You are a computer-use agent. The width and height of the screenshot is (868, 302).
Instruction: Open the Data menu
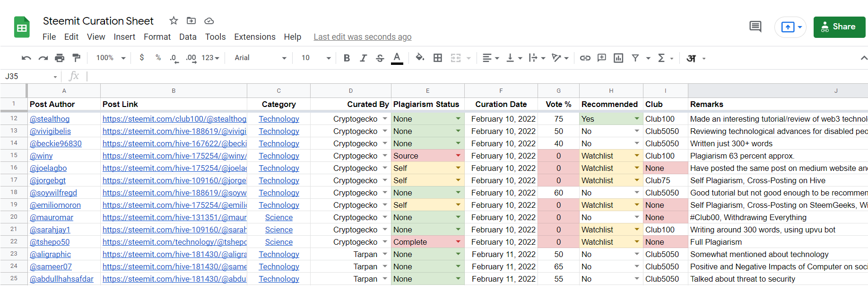[188, 37]
